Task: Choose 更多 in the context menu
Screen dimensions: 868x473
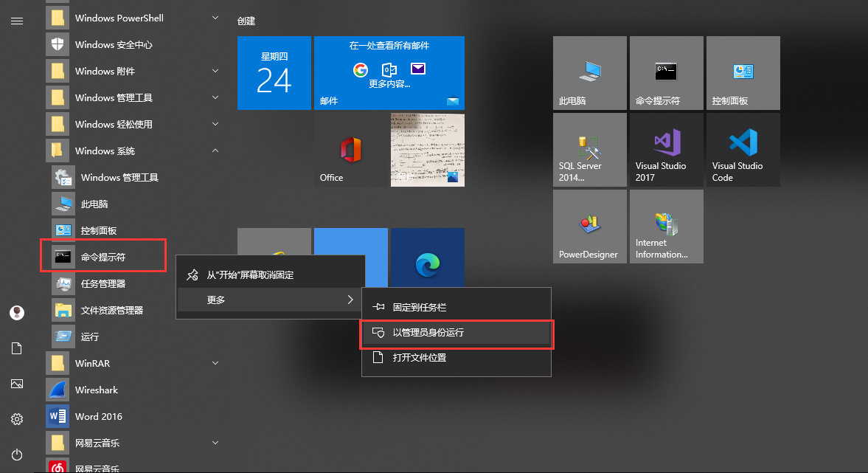Action: 270,300
